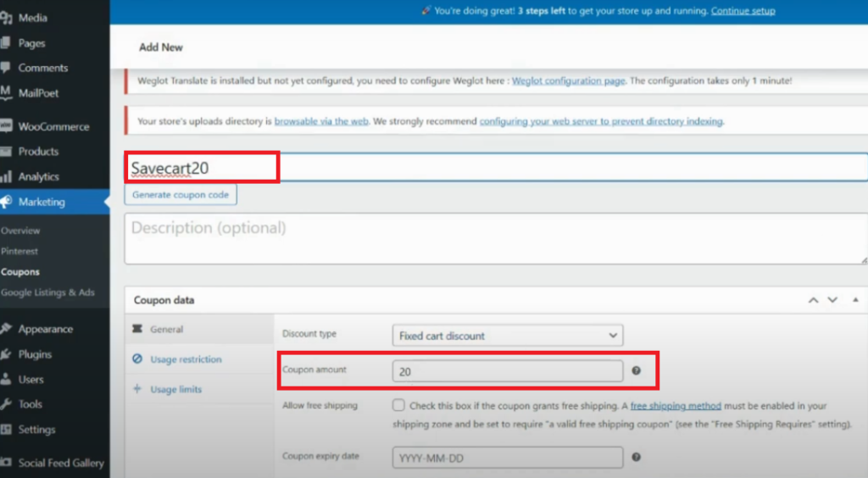Open Google Listings & Ads submenu item

(48, 292)
